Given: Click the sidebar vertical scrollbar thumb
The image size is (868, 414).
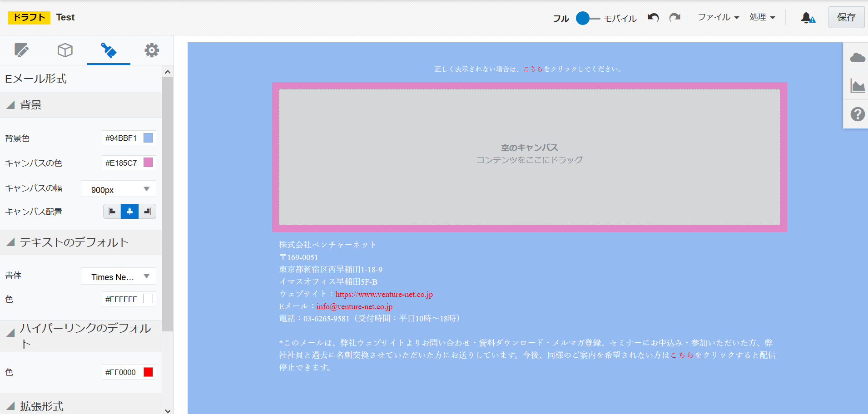Looking at the screenshot, I should click(168, 204).
